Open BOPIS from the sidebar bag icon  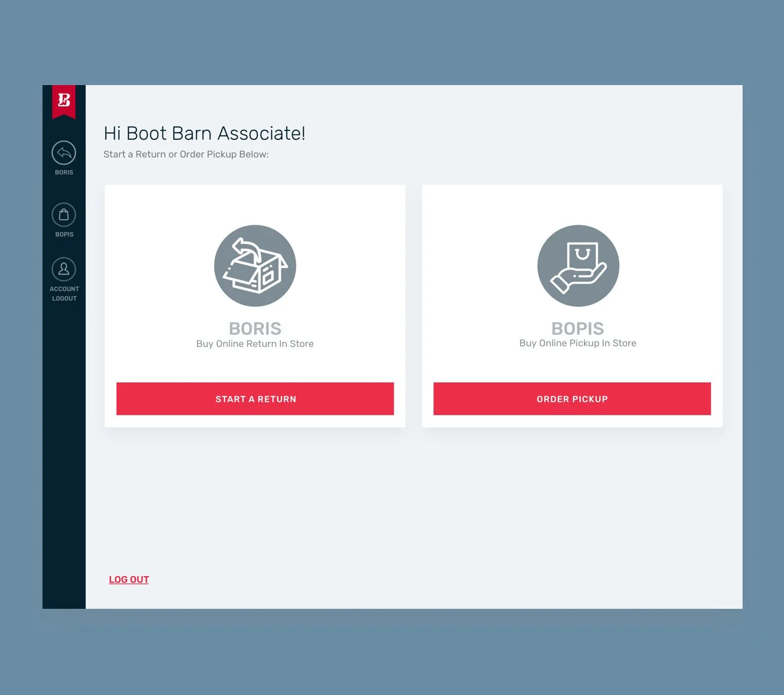point(64,215)
